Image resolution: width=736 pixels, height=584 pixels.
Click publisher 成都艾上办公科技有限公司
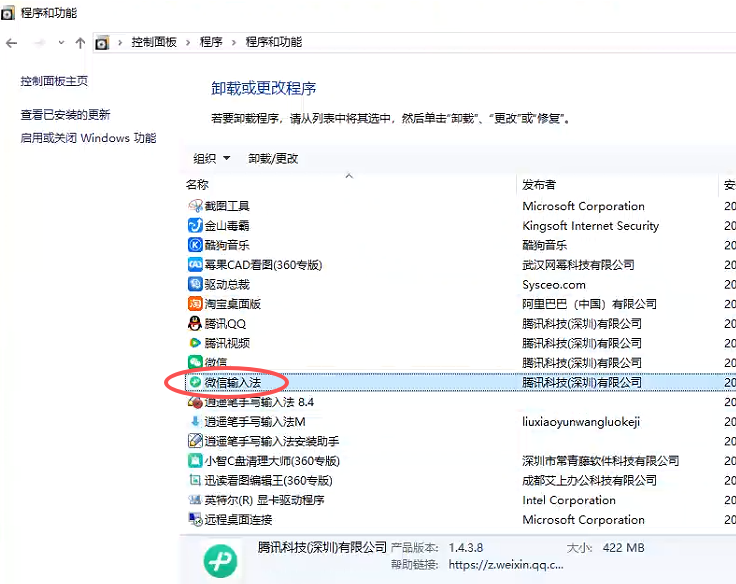pyautogui.click(x=590, y=481)
